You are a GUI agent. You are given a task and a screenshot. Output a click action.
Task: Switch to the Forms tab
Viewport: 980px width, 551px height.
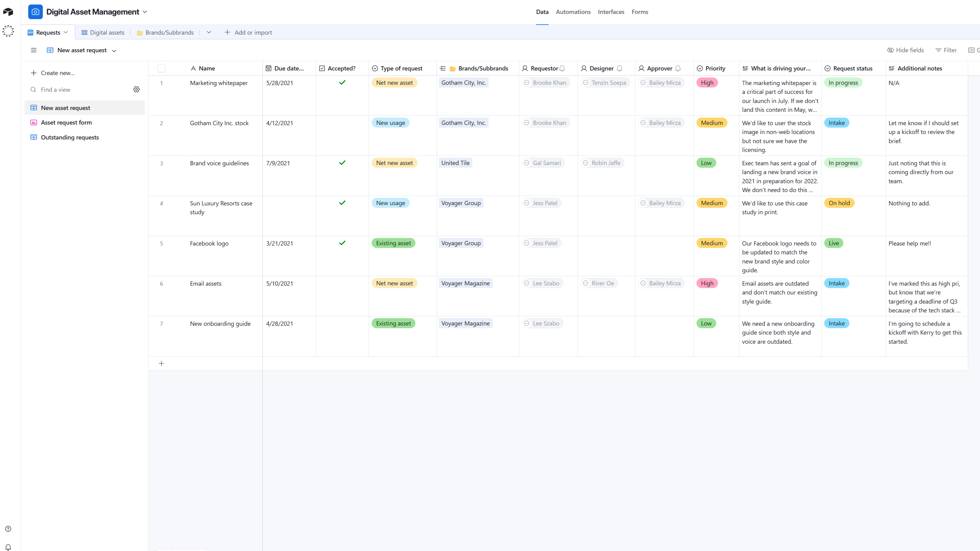pos(640,12)
